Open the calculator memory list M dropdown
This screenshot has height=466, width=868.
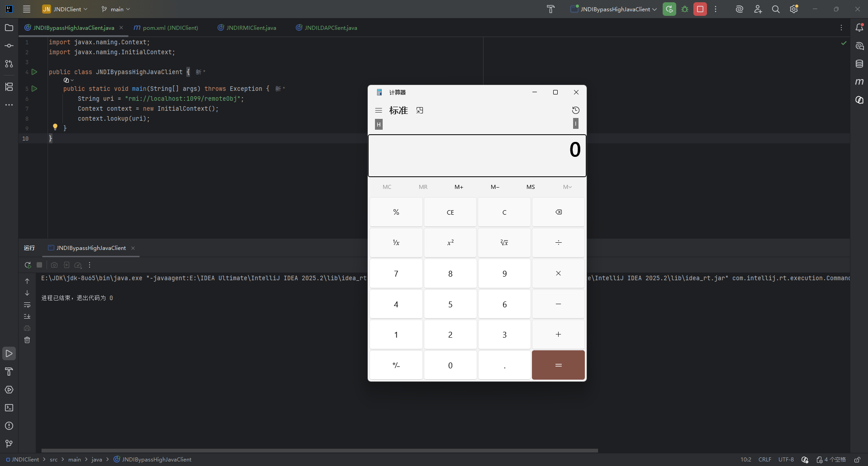pos(567,187)
